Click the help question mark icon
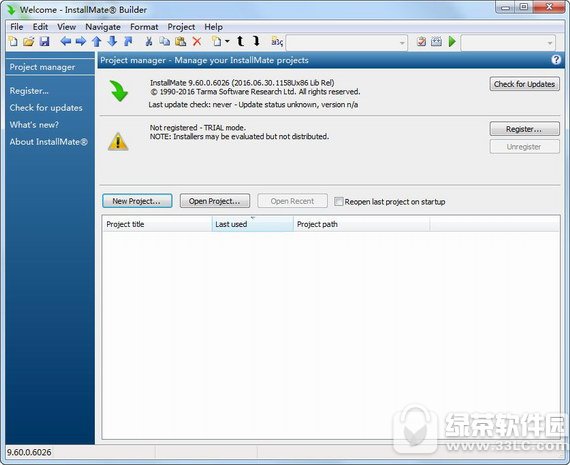 (x=556, y=60)
